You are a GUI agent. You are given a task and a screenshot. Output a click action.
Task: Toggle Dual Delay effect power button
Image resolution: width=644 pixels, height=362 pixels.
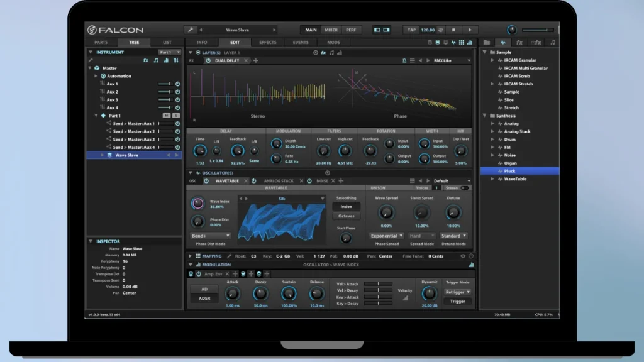tap(208, 60)
